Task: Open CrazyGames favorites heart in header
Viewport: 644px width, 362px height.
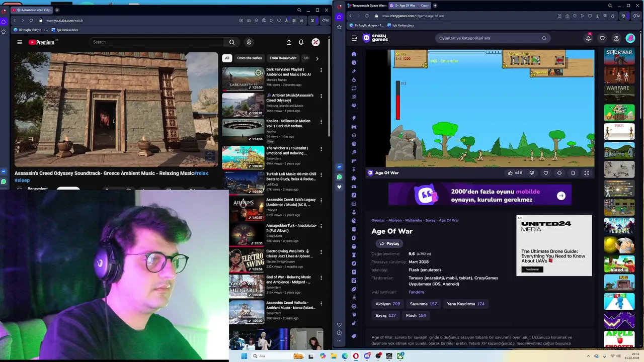Action: tap(602, 38)
